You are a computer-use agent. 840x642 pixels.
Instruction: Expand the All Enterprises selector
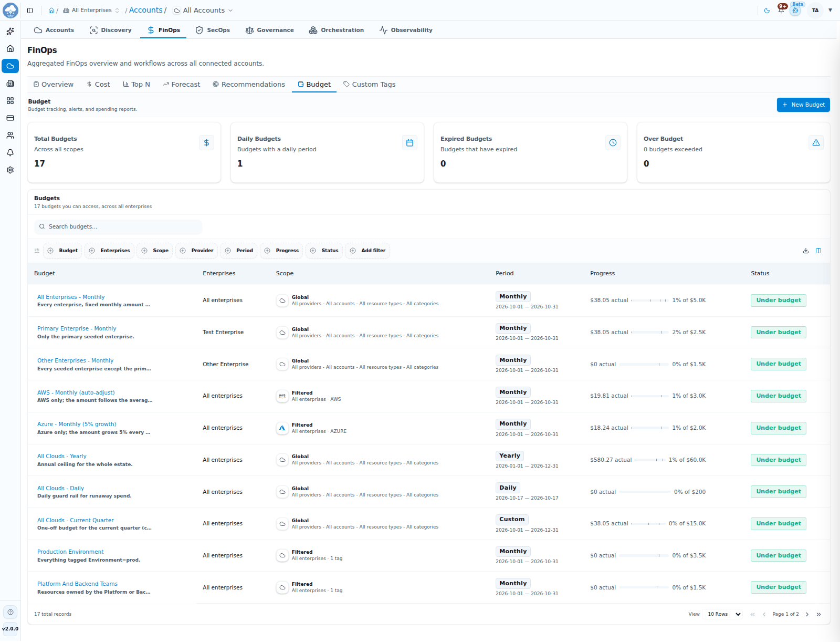(x=91, y=11)
